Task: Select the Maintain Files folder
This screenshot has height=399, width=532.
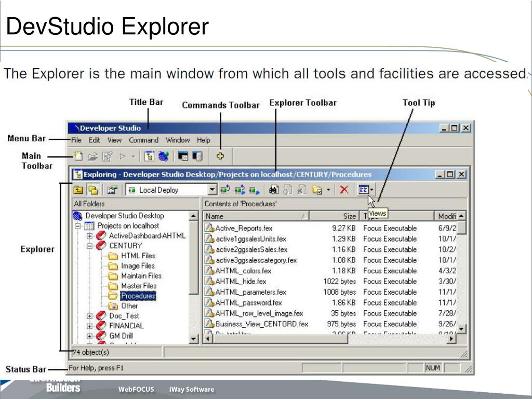Action: point(141,275)
